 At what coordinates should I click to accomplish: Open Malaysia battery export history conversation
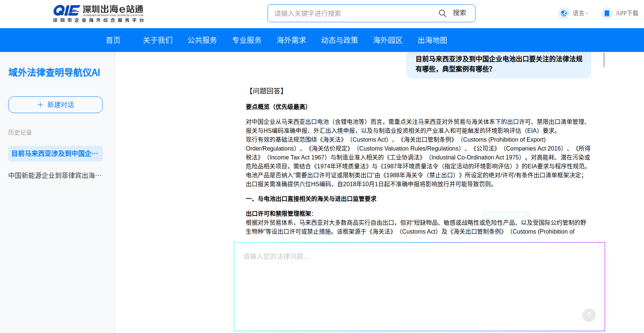(55, 154)
